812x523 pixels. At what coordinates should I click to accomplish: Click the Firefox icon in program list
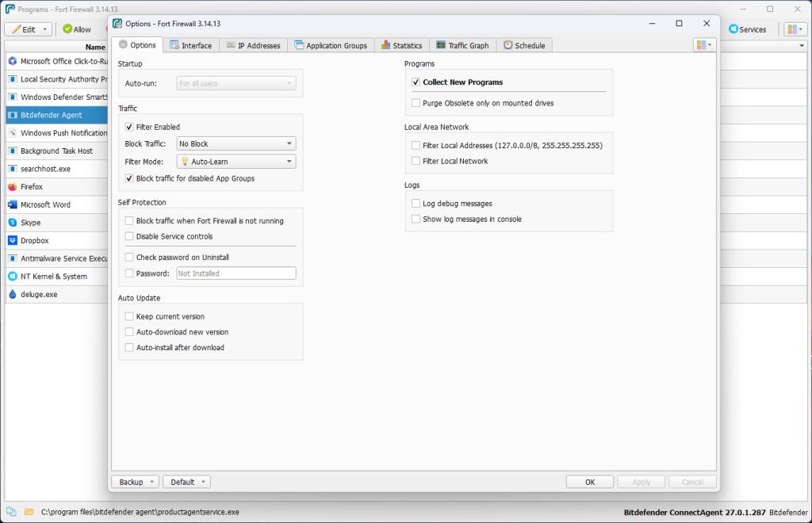click(13, 187)
